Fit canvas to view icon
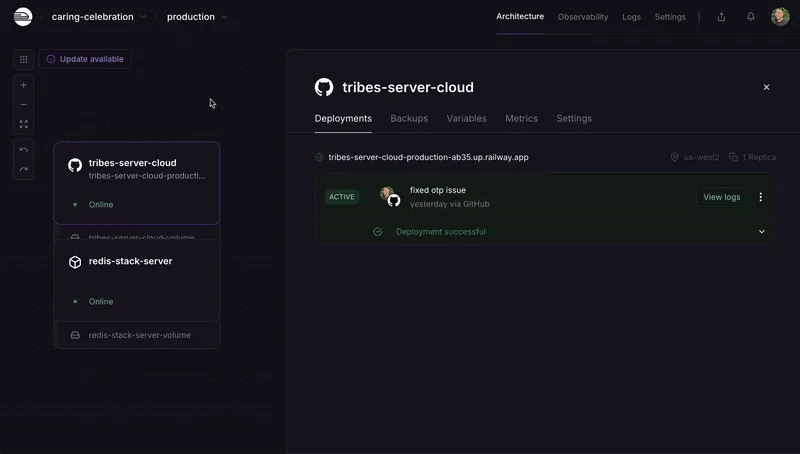 [x=23, y=124]
